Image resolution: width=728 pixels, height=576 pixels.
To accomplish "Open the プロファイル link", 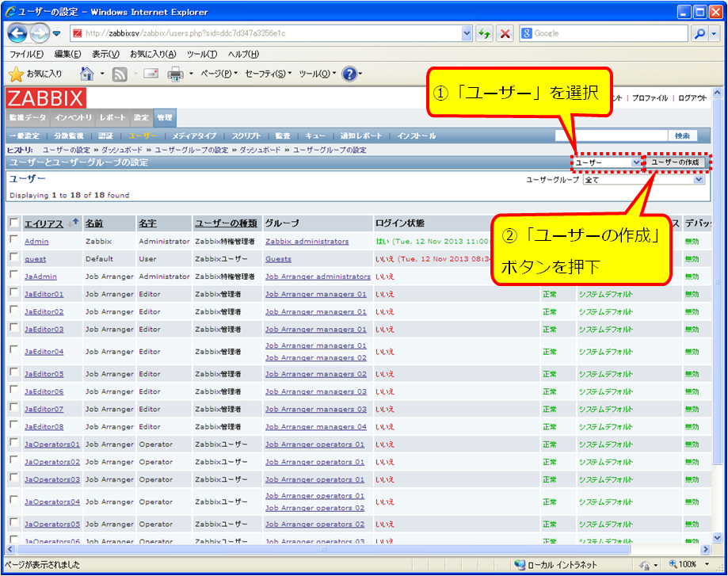I will pos(650,98).
